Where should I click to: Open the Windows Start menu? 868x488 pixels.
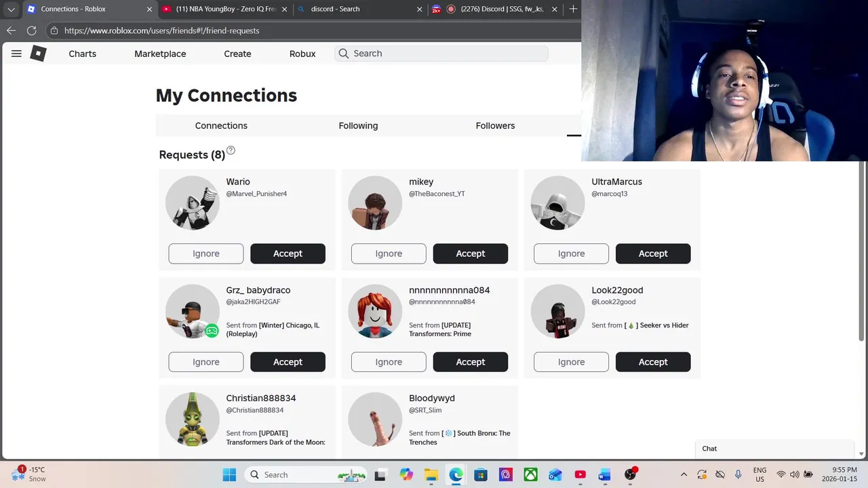coord(229,474)
